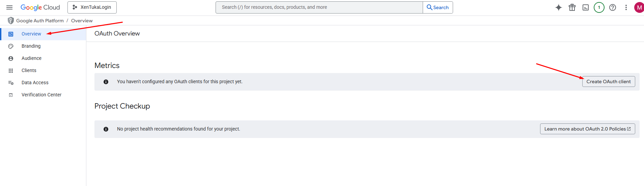
Task: Click the Google Auth Platform shield icon
Action: 11,21
